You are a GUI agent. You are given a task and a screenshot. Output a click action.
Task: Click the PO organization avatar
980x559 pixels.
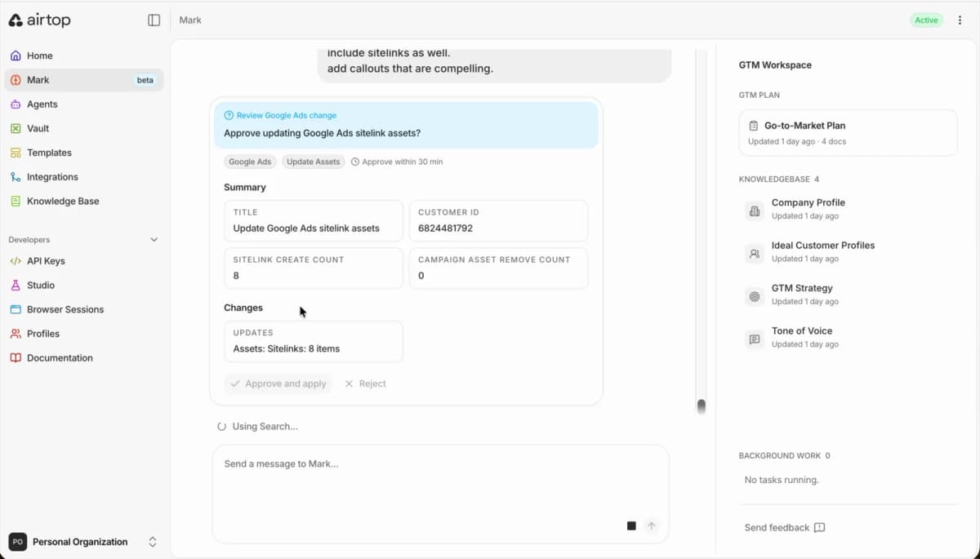17,542
